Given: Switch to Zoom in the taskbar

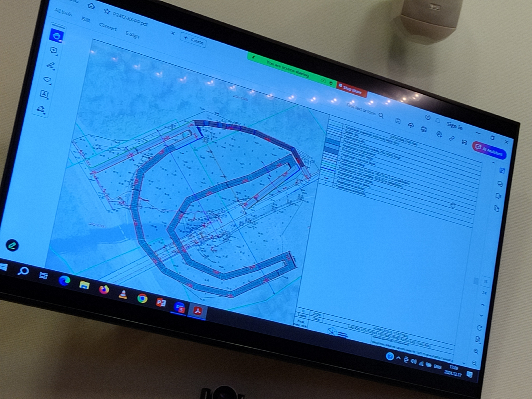Looking at the screenshot, I should pyautogui.click(x=180, y=307).
